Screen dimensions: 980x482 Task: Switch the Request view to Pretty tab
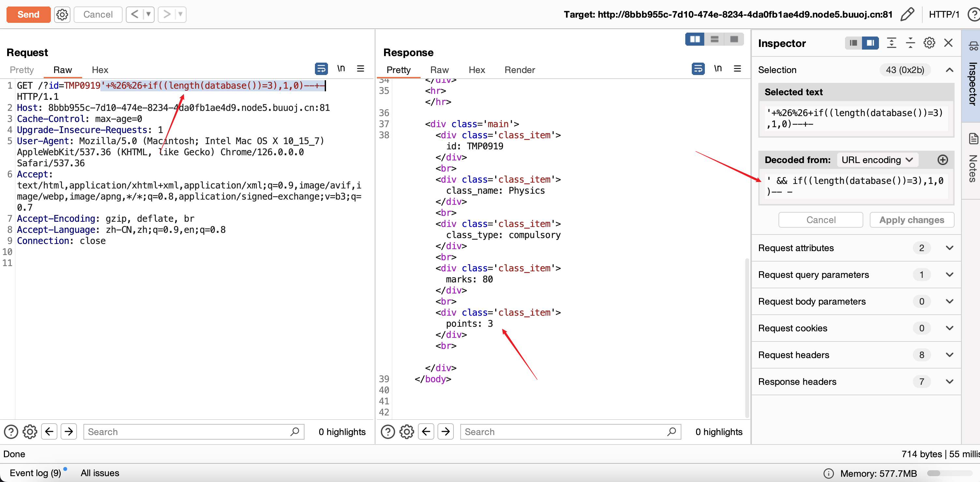(22, 70)
